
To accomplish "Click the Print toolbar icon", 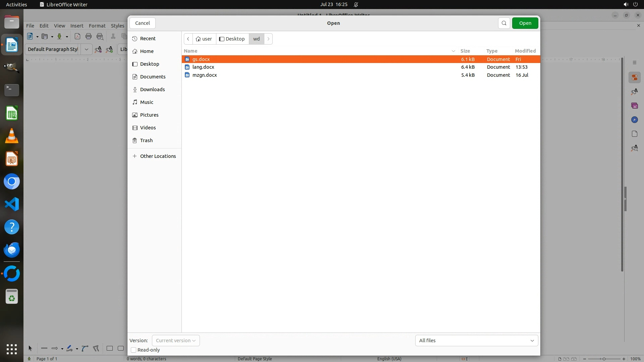I will tap(89, 37).
